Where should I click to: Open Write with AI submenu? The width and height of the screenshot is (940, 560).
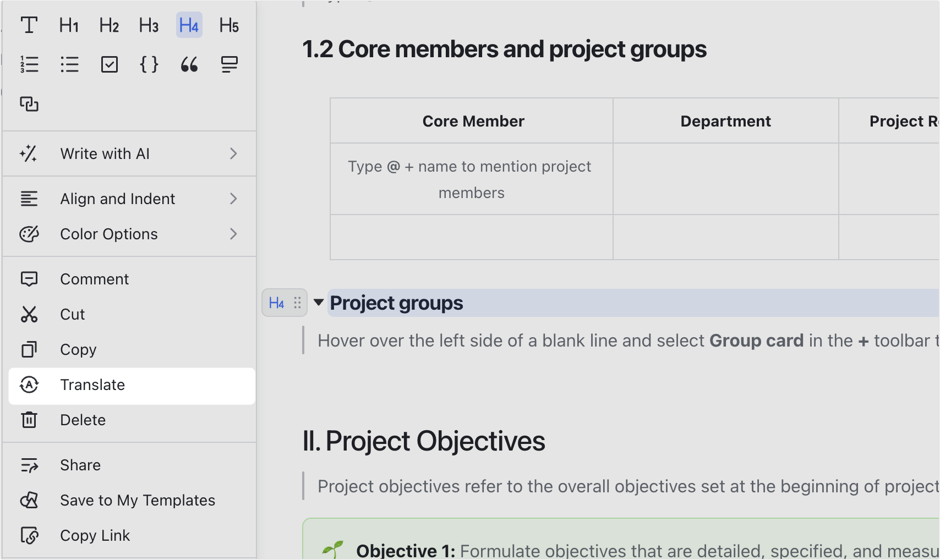[129, 153]
